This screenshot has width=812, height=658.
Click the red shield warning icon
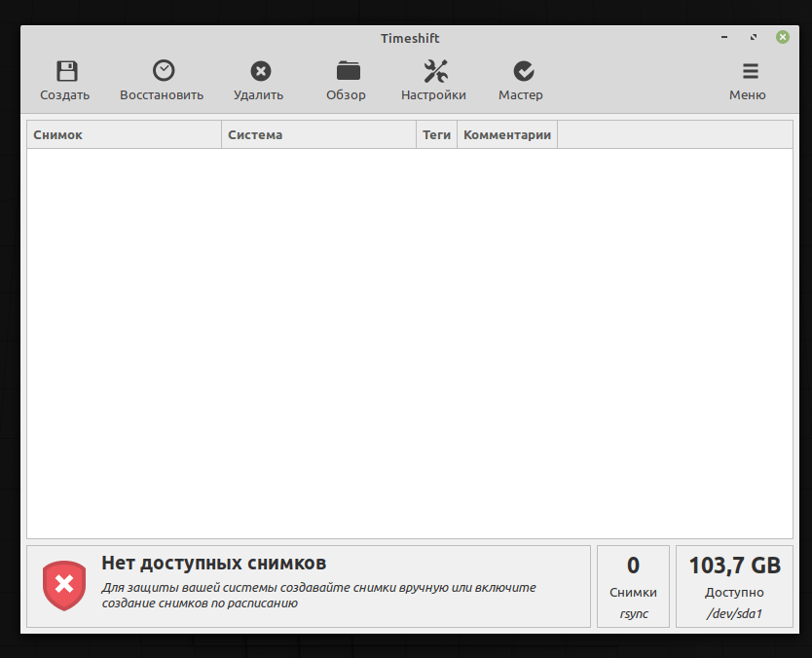tap(64, 586)
